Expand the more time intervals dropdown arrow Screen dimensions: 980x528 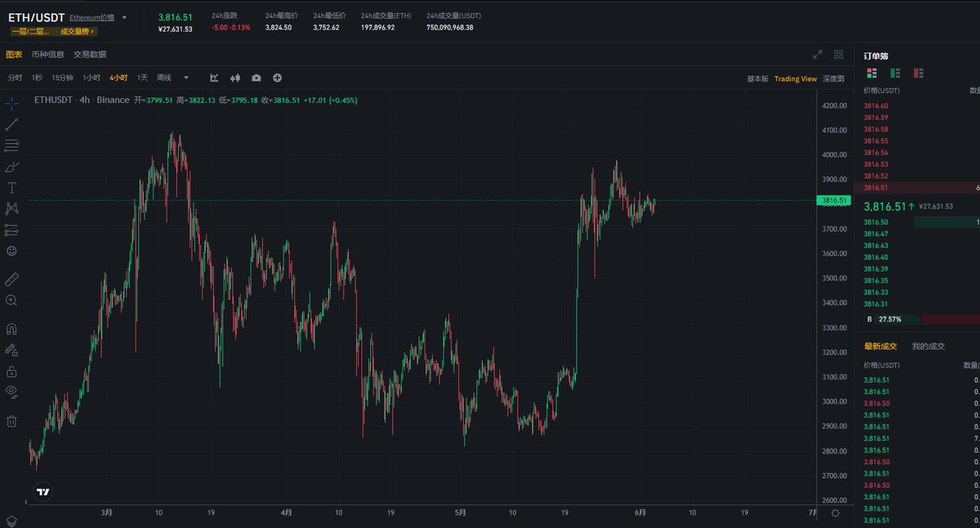point(186,78)
